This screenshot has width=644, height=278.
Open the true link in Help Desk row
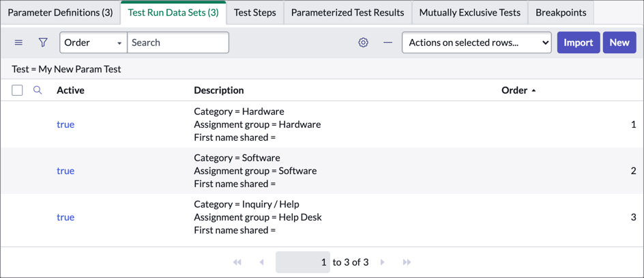[x=65, y=217]
